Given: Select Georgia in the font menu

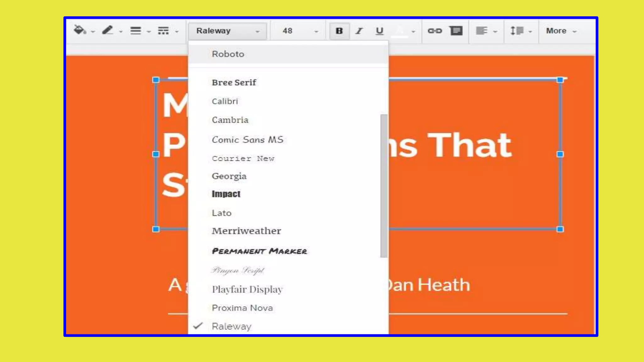Looking at the screenshot, I should [229, 176].
